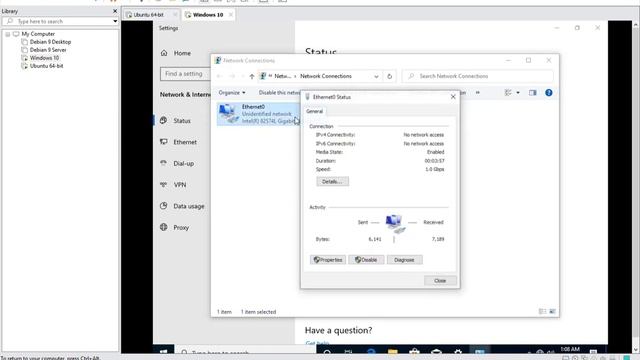This screenshot has width=640, height=360.
Task: Switch to large icons view at bottom right
Action: [x=552, y=311]
